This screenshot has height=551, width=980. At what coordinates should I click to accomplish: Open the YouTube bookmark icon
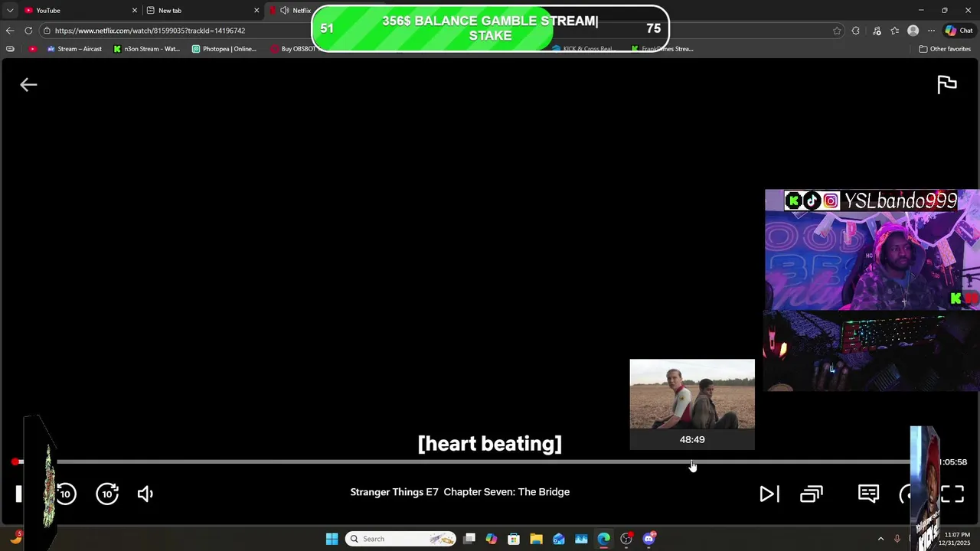pos(32,49)
